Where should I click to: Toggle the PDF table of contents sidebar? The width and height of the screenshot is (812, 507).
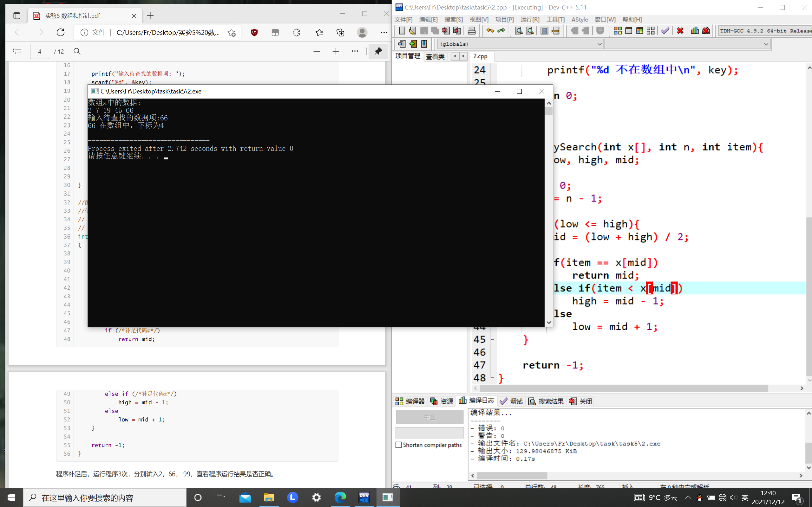[x=17, y=51]
